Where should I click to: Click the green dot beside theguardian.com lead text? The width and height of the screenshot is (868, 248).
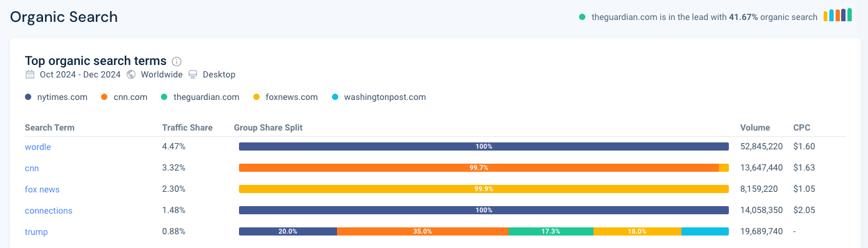click(x=582, y=17)
